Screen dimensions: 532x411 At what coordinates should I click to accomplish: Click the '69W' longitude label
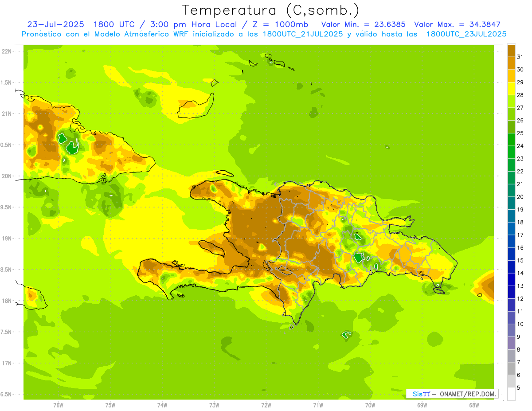tap(422, 404)
